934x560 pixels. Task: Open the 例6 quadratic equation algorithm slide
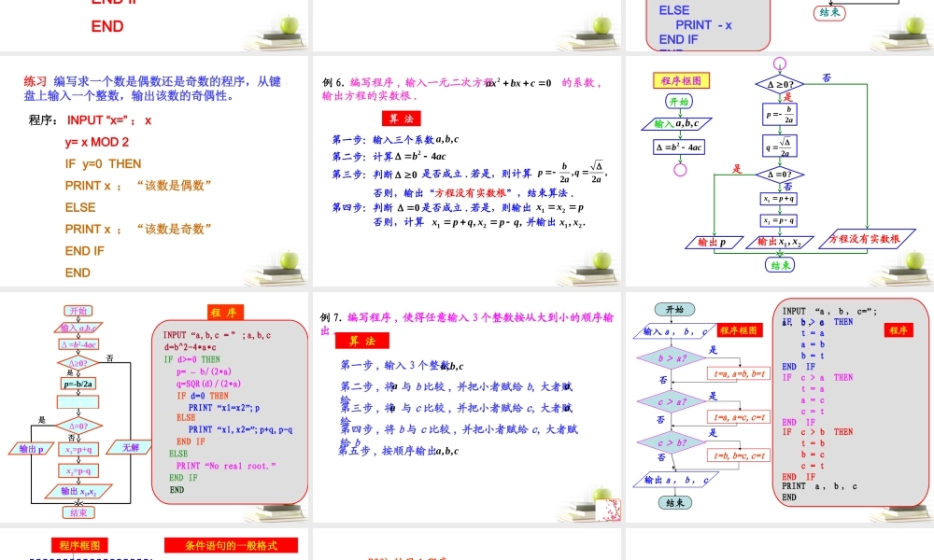(467, 172)
